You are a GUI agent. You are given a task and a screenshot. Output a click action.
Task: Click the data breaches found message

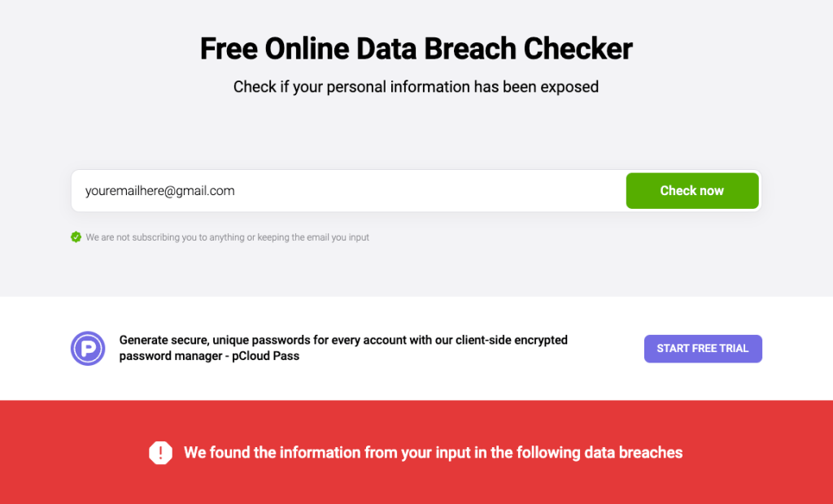[x=433, y=453]
